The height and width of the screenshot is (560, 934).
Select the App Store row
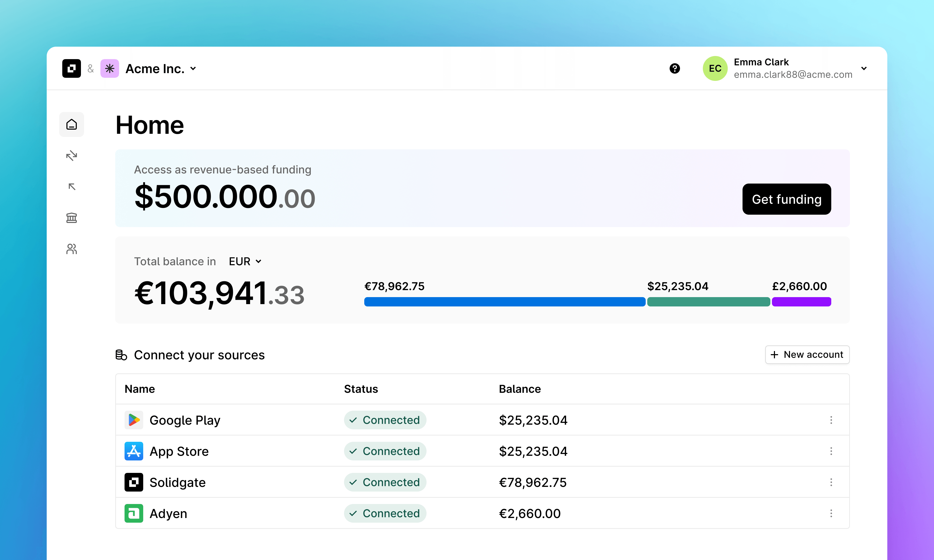pyautogui.click(x=179, y=451)
